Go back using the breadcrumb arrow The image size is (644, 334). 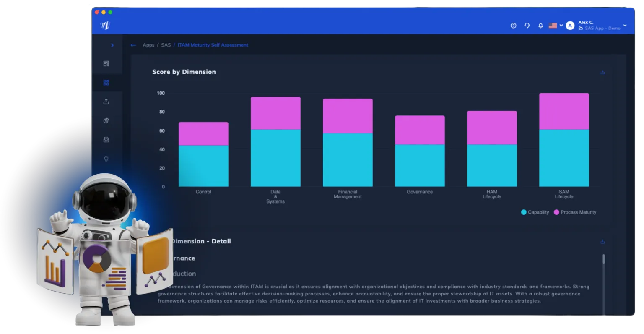coord(133,45)
